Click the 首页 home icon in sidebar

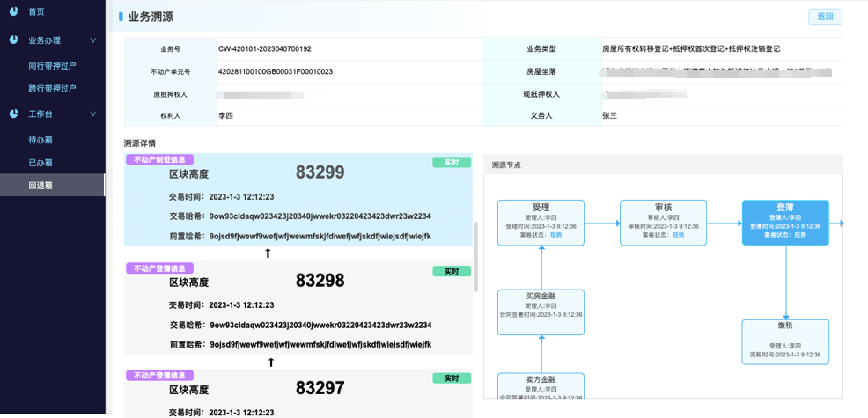14,11
